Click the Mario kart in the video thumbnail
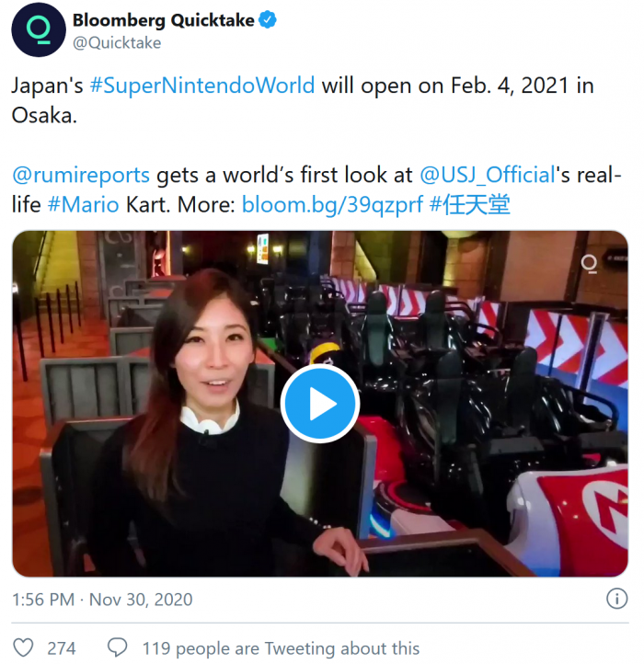This screenshot has height=664, width=644. pyautogui.click(x=569, y=517)
